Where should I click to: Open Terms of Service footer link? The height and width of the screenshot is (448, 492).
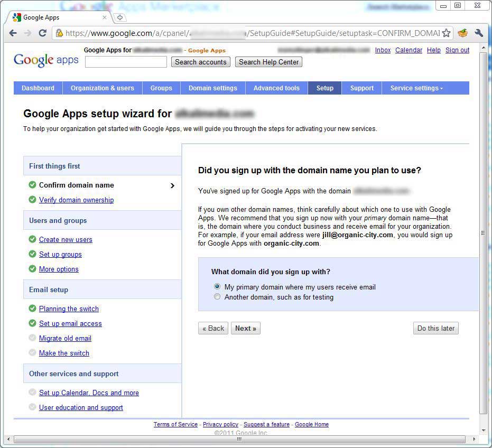point(175,424)
